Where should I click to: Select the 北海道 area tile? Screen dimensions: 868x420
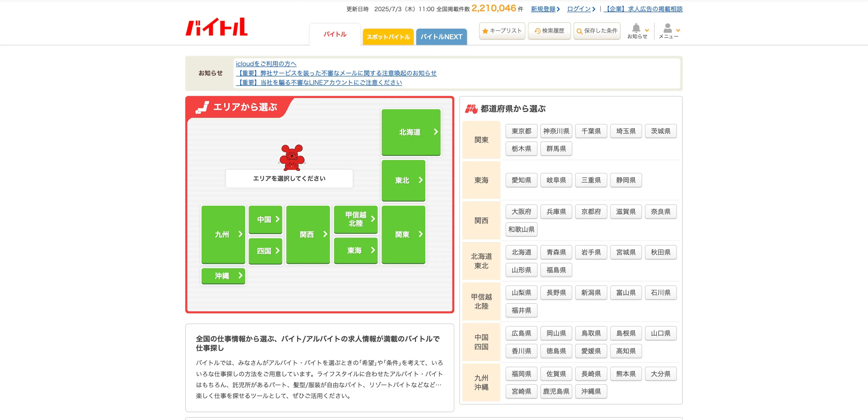[x=411, y=132]
